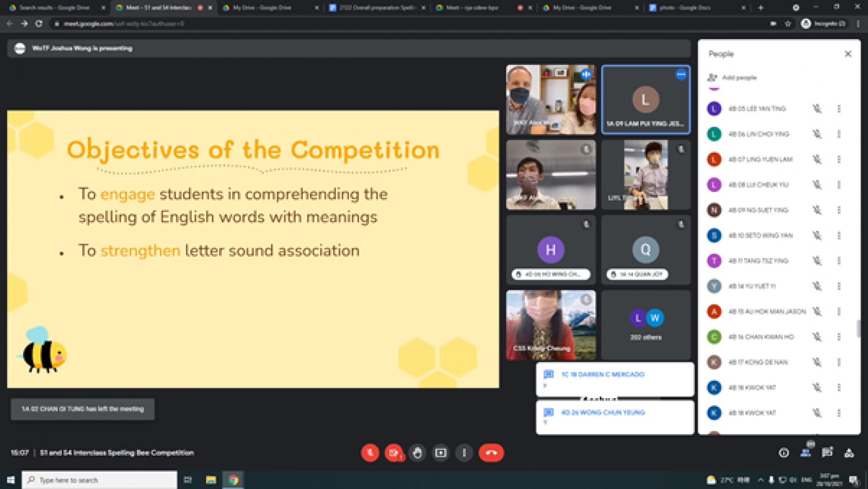Open Windows File Explorer from taskbar
868x489 pixels.
tap(211, 480)
